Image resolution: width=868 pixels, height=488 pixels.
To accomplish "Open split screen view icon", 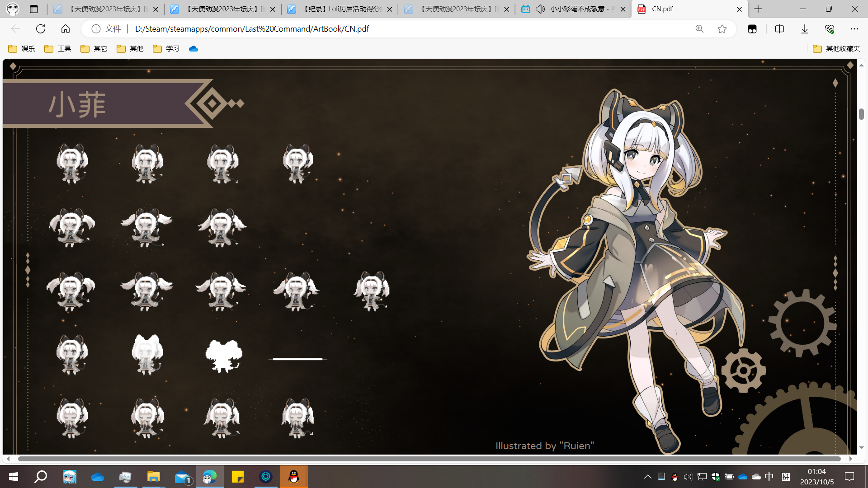I will (x=779, y=29).
